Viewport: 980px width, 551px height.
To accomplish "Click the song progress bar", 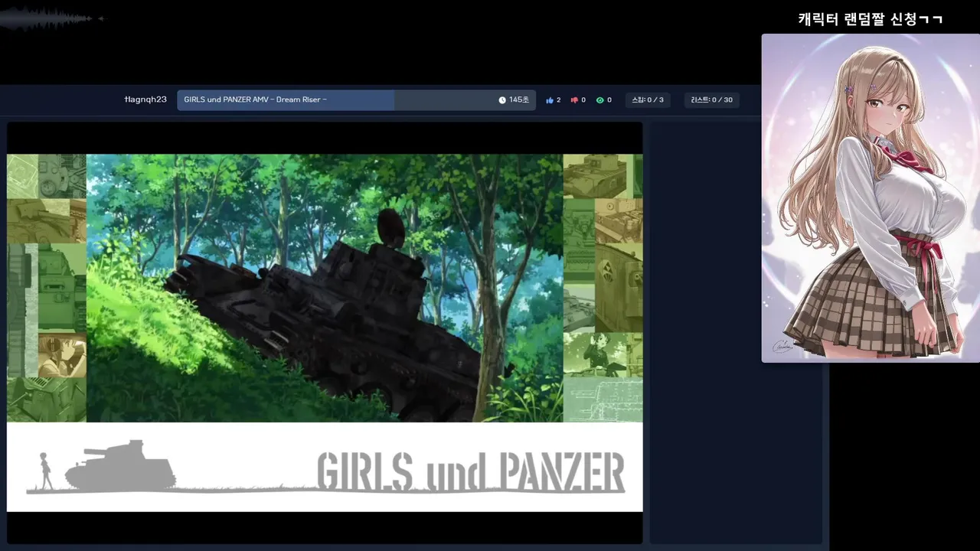I will 357,100.
